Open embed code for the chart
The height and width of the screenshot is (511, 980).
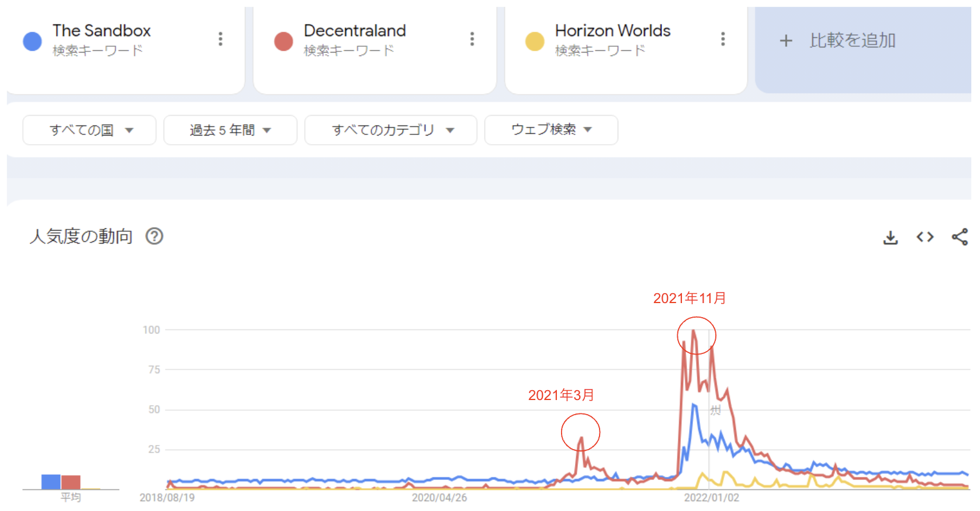[925, 237]
